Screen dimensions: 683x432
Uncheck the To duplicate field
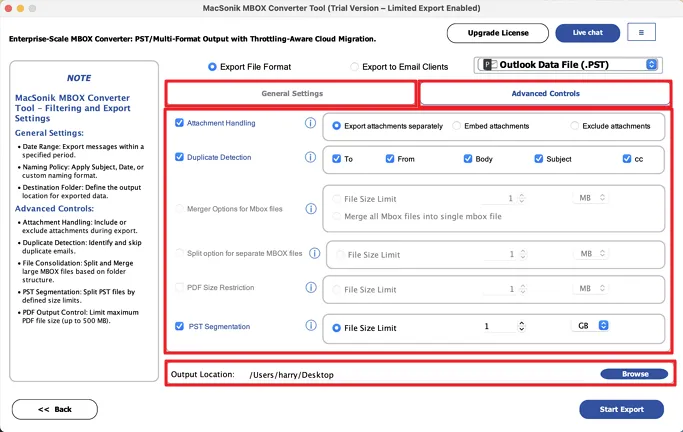(x=336, y=159)
